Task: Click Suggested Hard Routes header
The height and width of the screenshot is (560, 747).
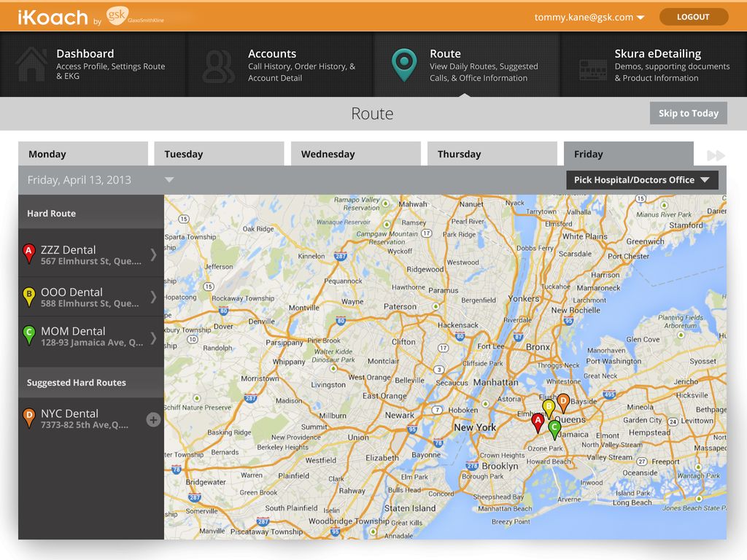Action: [x=91, y=382]
